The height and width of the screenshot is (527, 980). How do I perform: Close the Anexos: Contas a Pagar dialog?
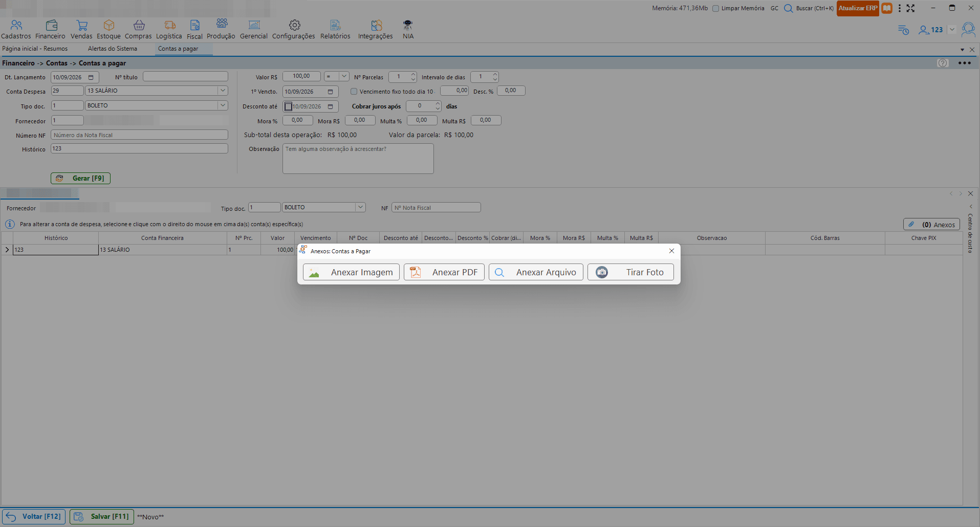pos(671,251)
